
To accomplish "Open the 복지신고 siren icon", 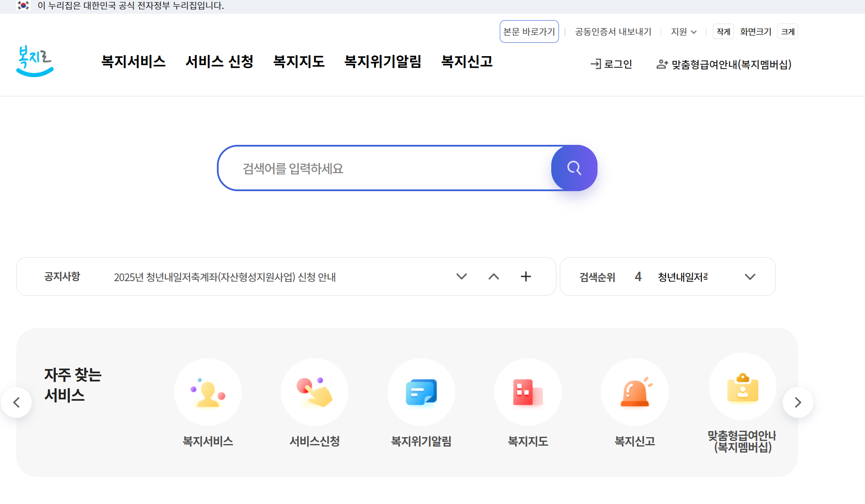I will click(635, 392).
